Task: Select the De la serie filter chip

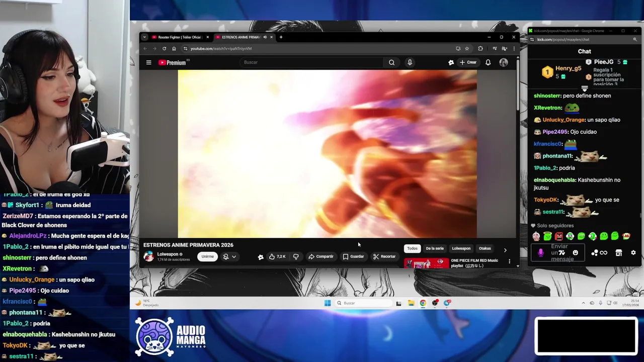Action: tap(435, 248)
